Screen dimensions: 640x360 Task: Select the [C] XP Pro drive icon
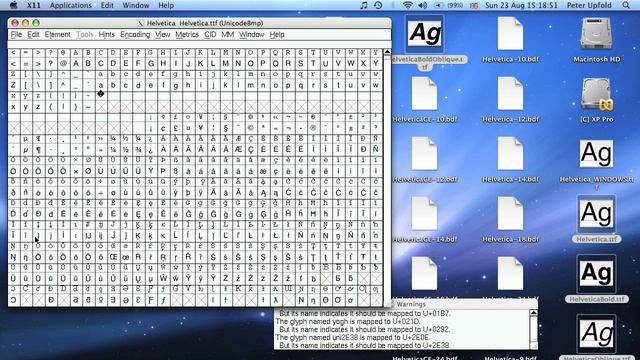[x=596, y=94]
